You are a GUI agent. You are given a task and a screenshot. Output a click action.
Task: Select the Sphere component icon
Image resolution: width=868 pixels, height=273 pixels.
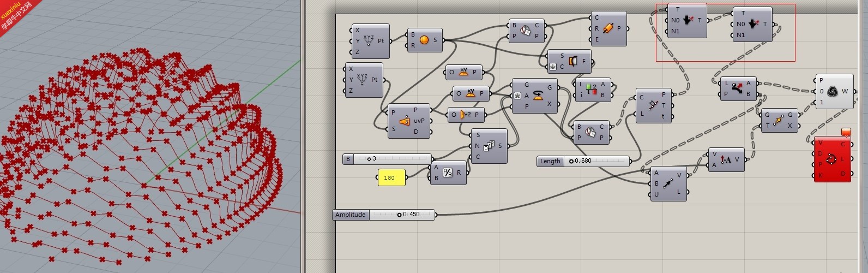[424, 40]
